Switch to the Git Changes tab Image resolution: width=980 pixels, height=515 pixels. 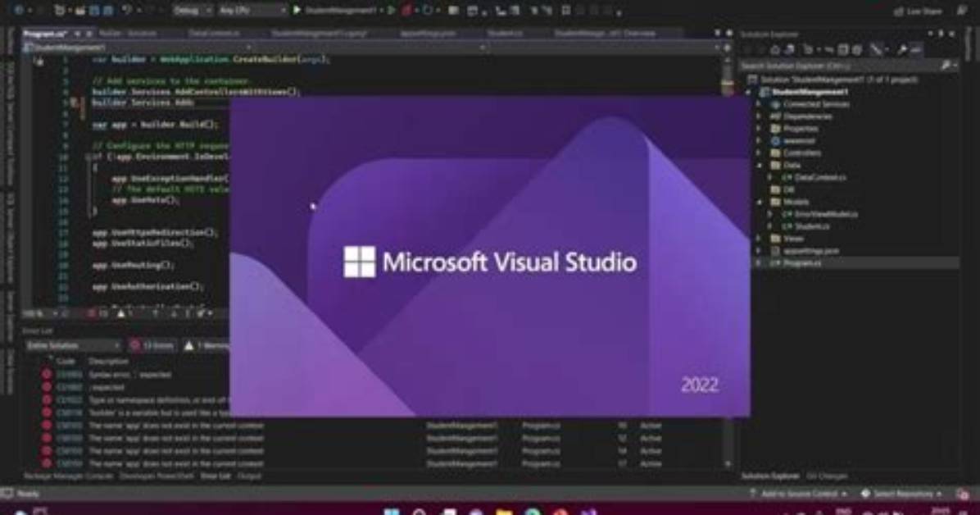tap(826, 476)
